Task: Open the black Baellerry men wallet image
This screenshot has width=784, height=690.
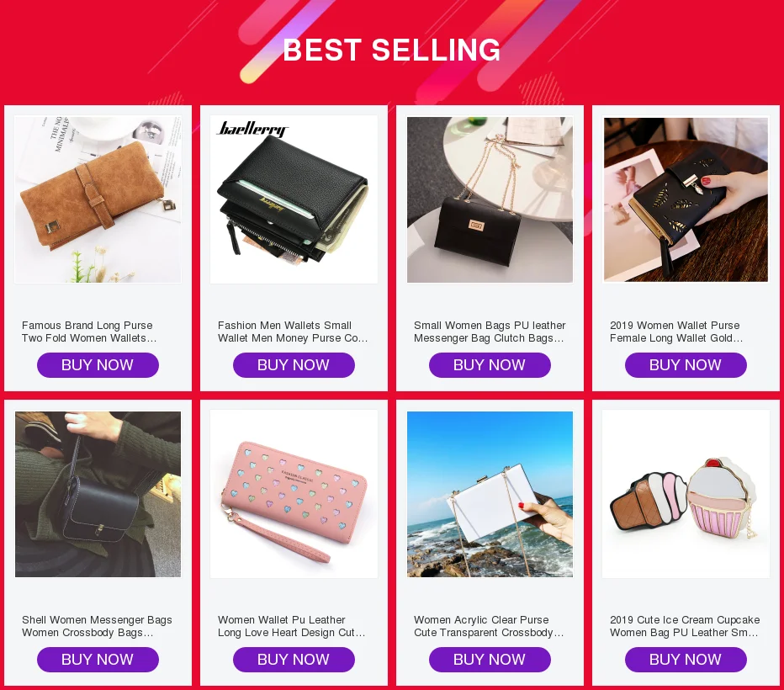Action: pyautogui.click(x=294, y=199)
